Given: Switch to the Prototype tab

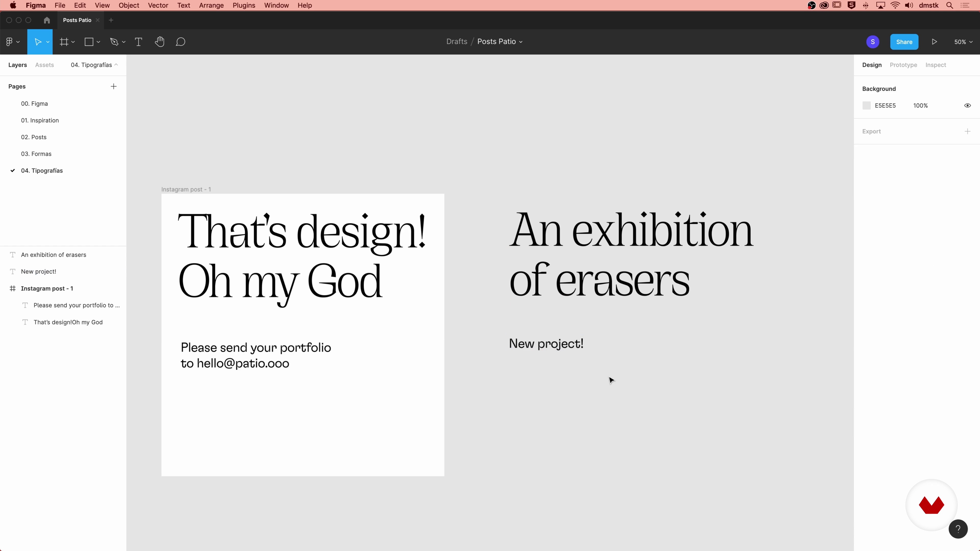Looking at the screenshot, I should coord(903,65).
